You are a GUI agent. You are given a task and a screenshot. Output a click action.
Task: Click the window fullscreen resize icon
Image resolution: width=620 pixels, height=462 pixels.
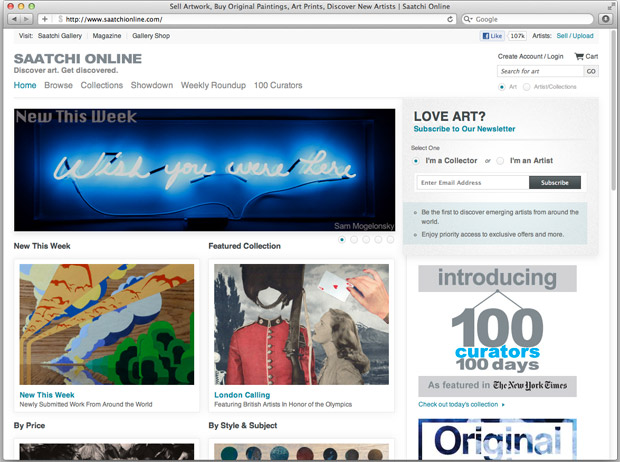(x=611, y=6)
